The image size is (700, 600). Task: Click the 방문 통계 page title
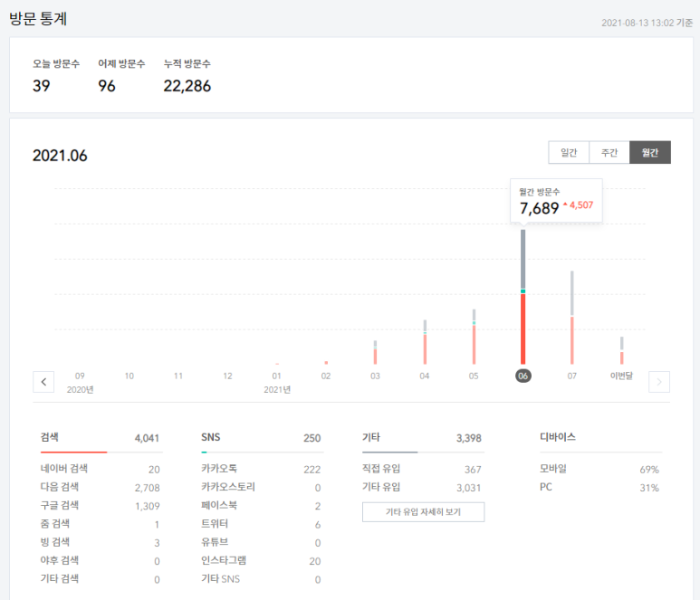[x=38, y=19]
